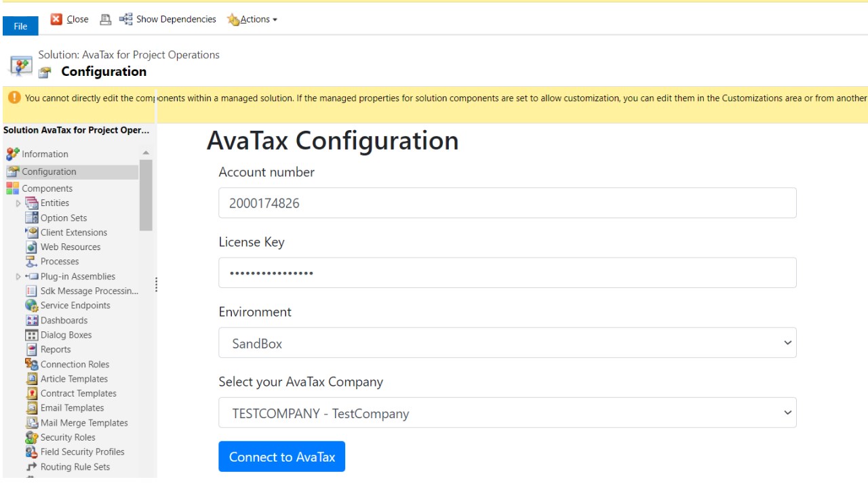Click the Security Roles icon
This screenshot has width=868, height=488.
(31, 437)
